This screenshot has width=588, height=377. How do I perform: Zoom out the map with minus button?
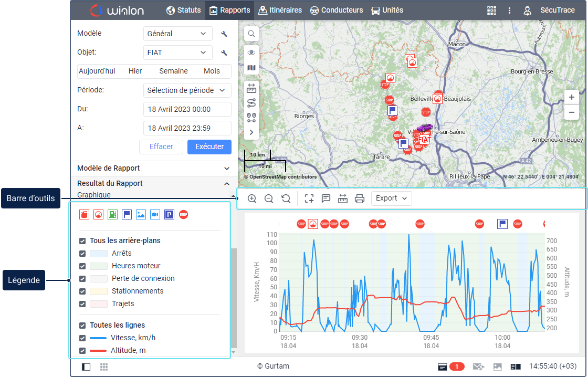pos(572,112)
